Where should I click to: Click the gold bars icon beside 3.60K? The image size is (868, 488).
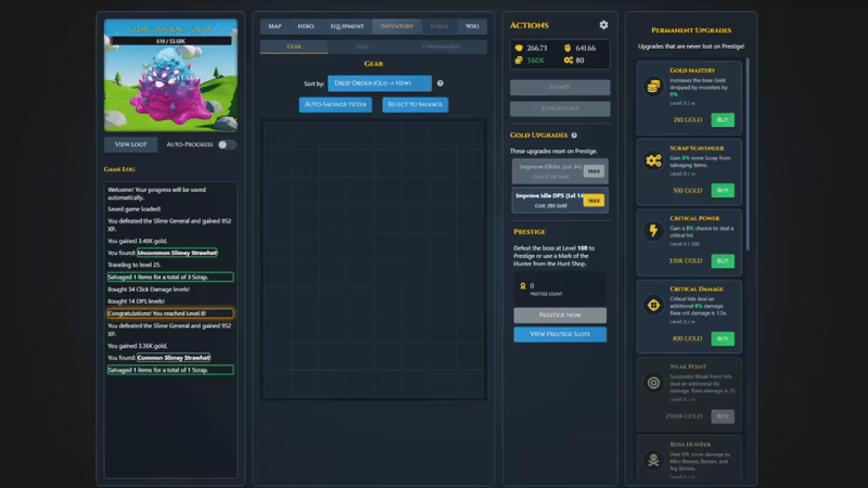pyautogui.click(x=519, y=60)
